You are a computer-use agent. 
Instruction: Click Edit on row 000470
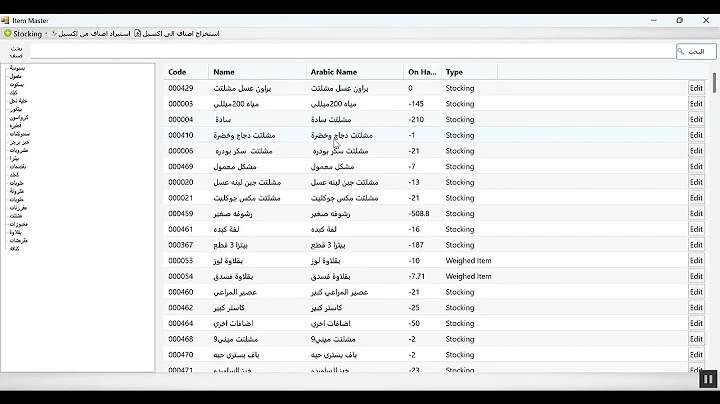pos(696,354)
